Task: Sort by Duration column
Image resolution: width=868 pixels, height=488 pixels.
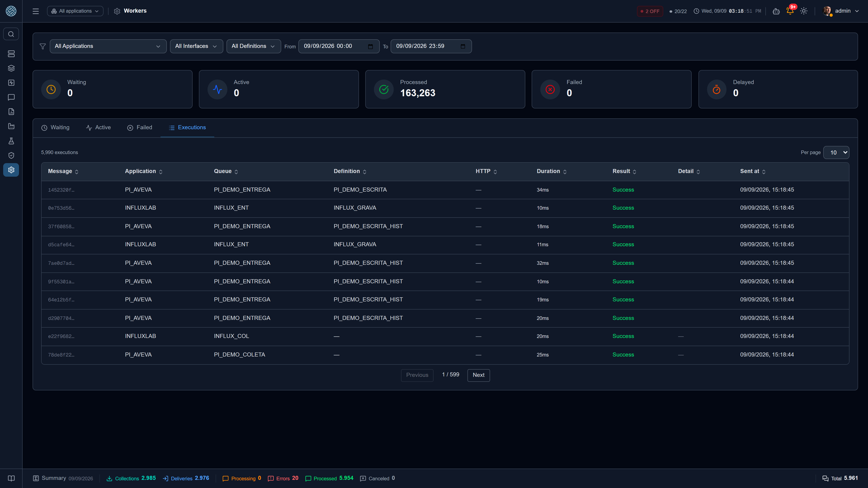Action: (551, 171)
